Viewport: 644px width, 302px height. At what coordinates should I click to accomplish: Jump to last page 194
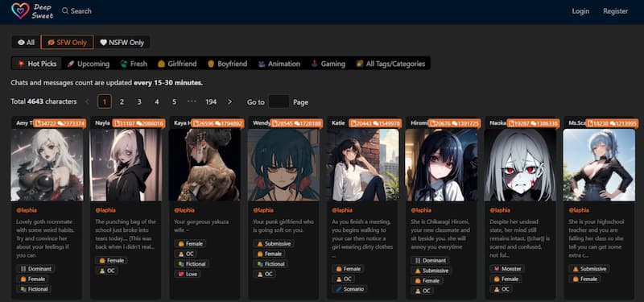[x=211, y=102]
